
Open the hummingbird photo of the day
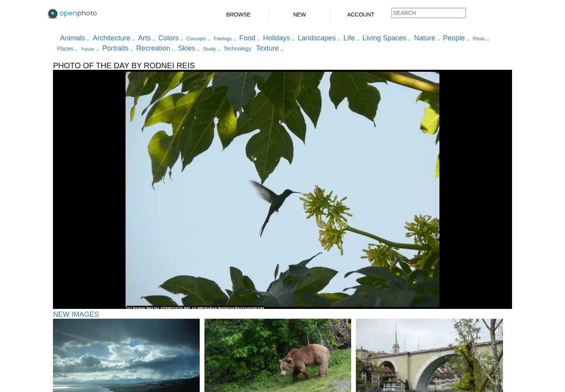[282, 189]
